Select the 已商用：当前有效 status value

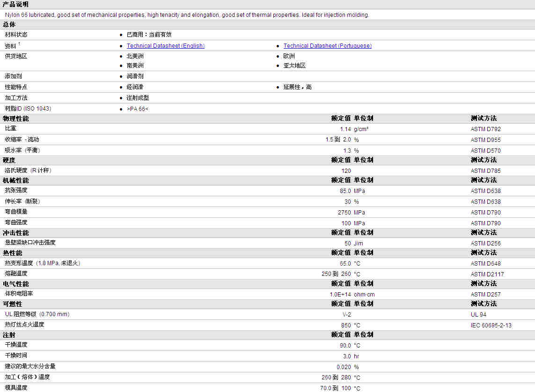149,35
